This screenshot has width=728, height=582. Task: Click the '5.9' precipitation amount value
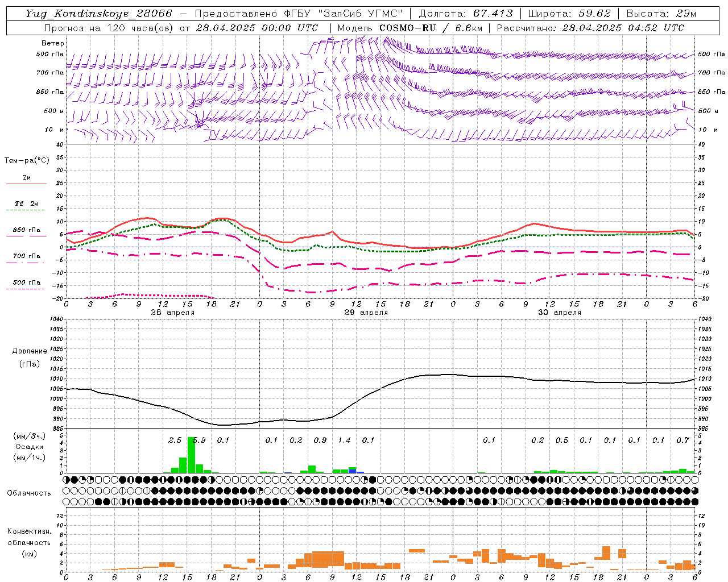pos(199,440)
